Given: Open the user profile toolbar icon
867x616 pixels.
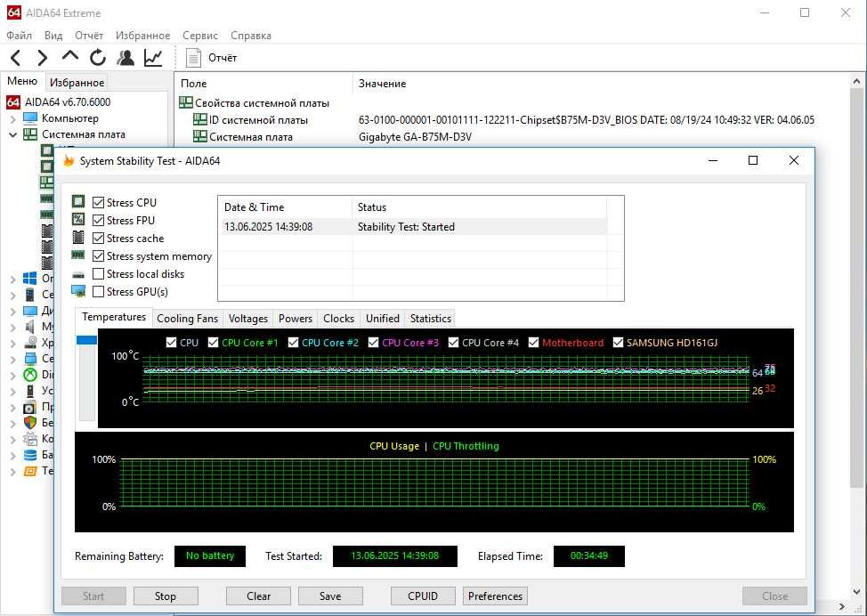Looking at the screenshot, I should point(126,58).
